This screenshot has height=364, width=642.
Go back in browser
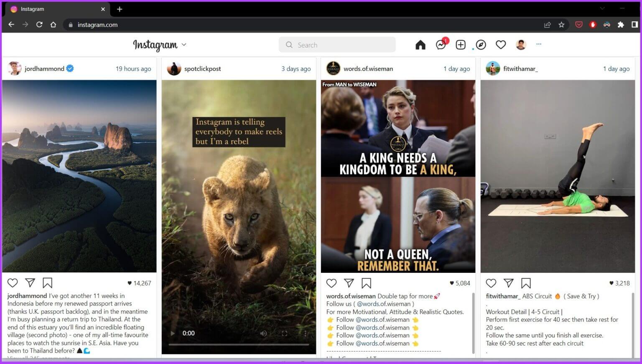click(11, 25)
